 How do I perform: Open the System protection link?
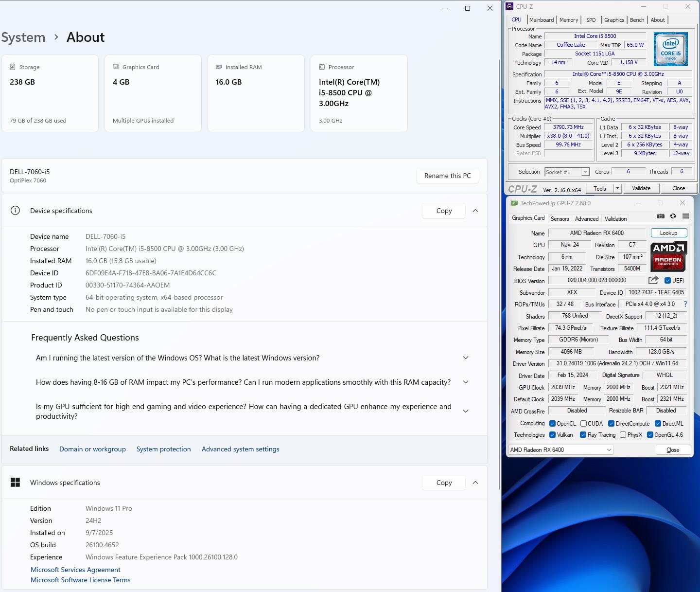164,449
